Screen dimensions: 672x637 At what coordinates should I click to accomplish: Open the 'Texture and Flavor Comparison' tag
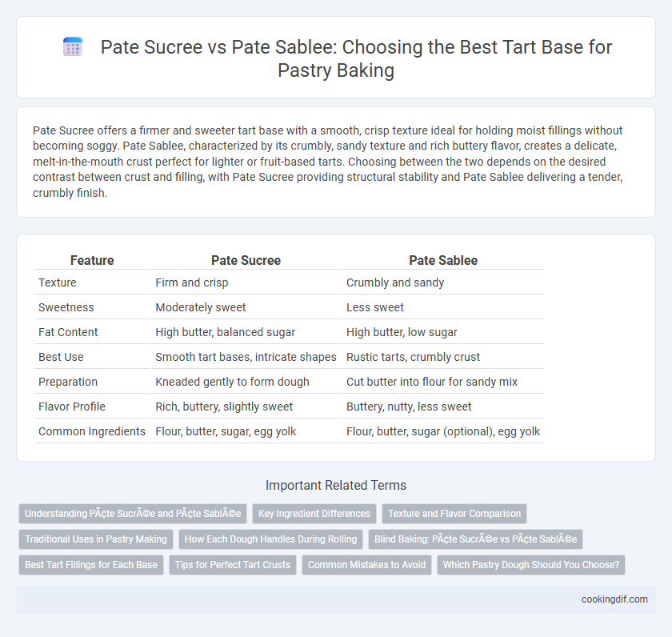(x=454, y=514)
